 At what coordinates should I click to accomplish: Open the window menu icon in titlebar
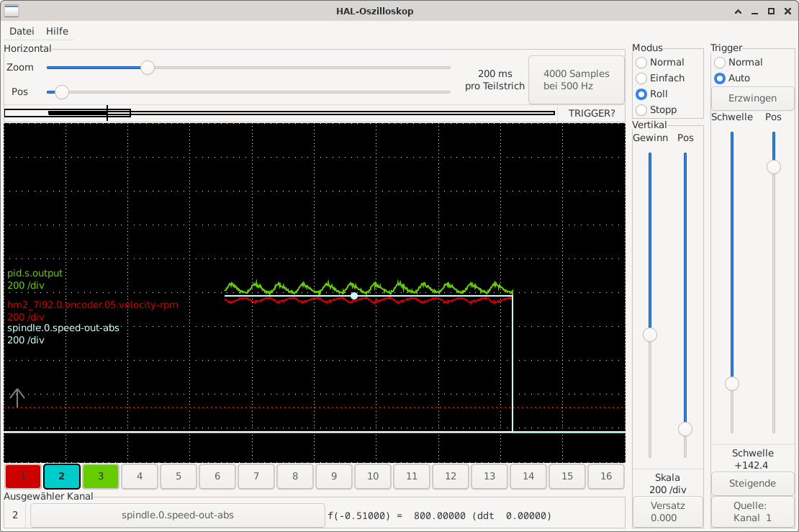tap(12, 11)
